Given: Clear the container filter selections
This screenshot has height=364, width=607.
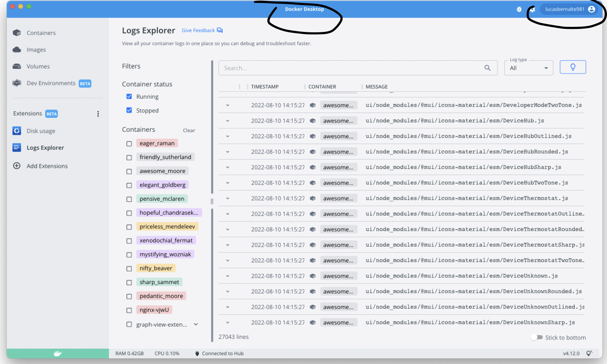Looking at the screenshot, I should (189, 130).
